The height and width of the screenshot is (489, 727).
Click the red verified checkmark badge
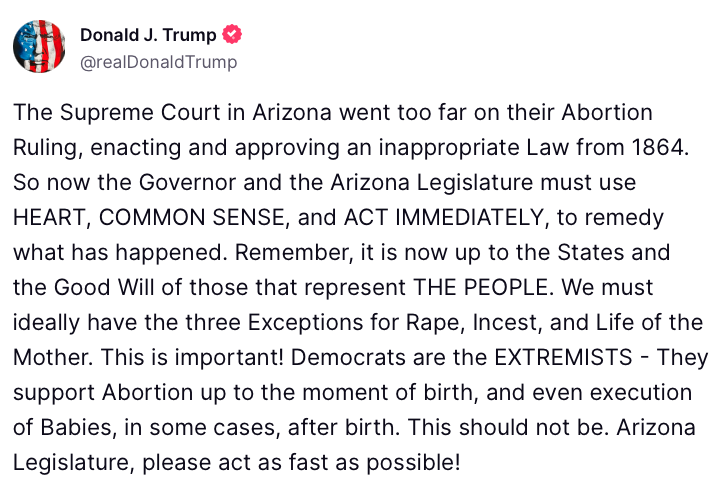[x=232, y=34]
